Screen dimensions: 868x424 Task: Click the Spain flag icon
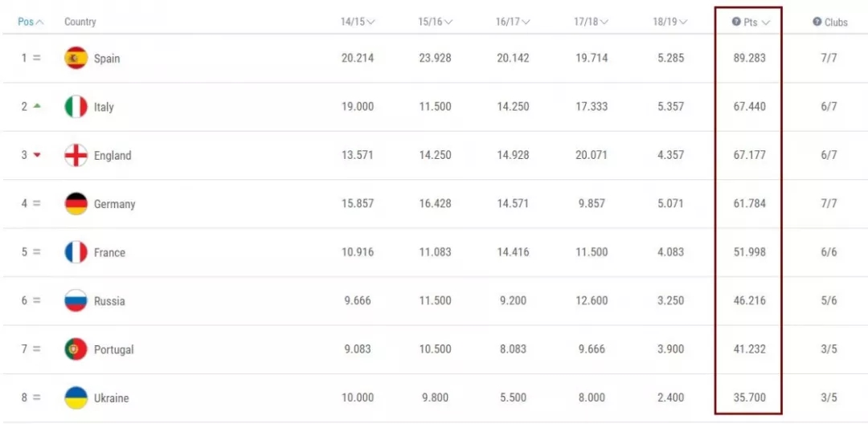[x=76, y=58]
